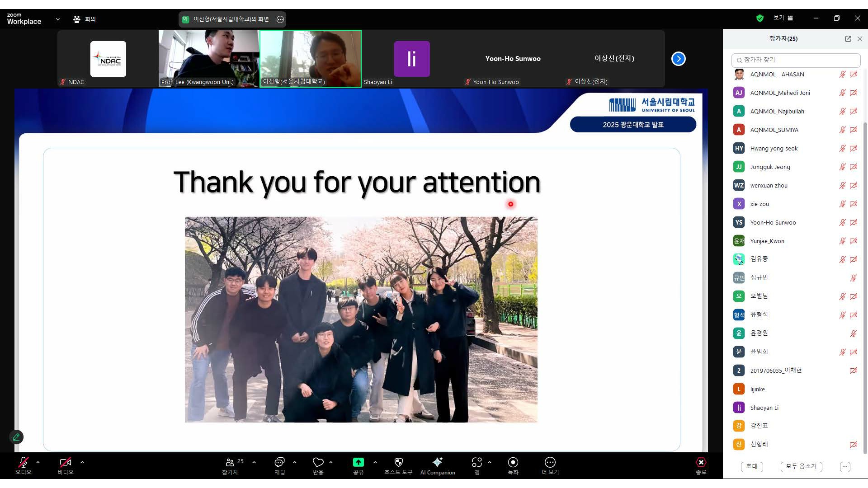Open the View menu at top right

[x=783, y=18]
